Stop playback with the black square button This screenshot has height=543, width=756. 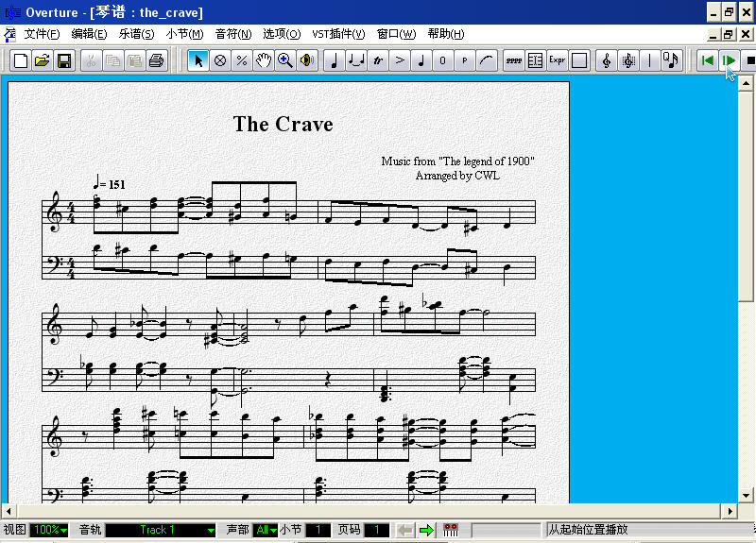(748, 60)
